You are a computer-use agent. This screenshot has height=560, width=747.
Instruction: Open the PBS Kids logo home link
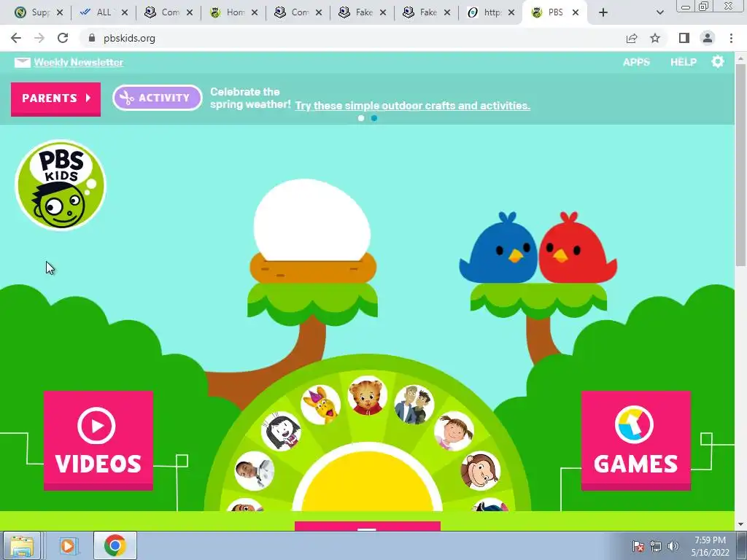coord(61,184)
